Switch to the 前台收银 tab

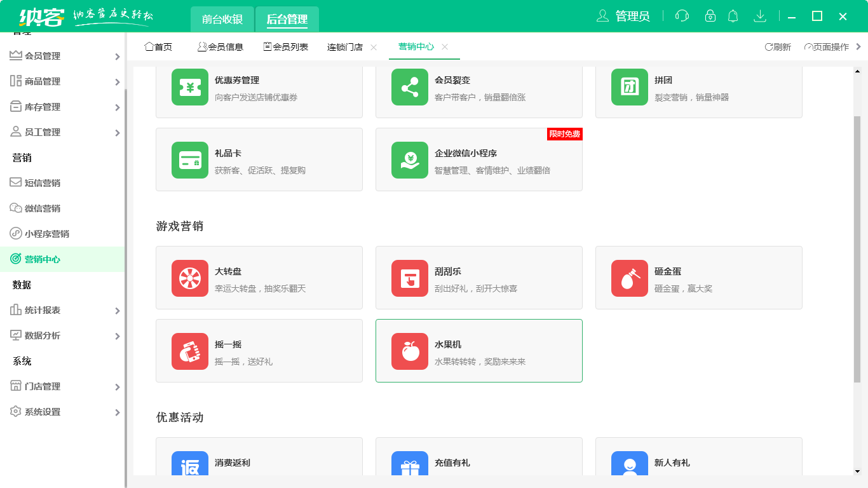point(222,19)
